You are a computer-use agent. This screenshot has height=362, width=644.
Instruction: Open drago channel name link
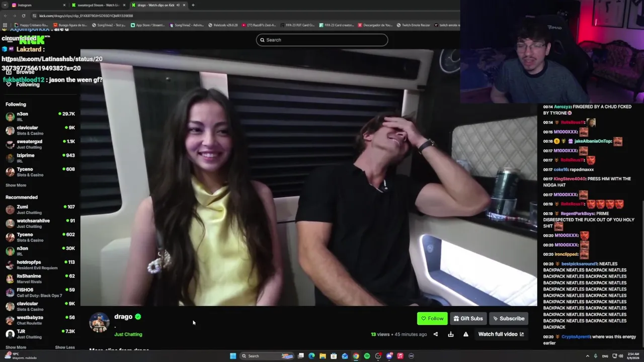click(123, 317)
